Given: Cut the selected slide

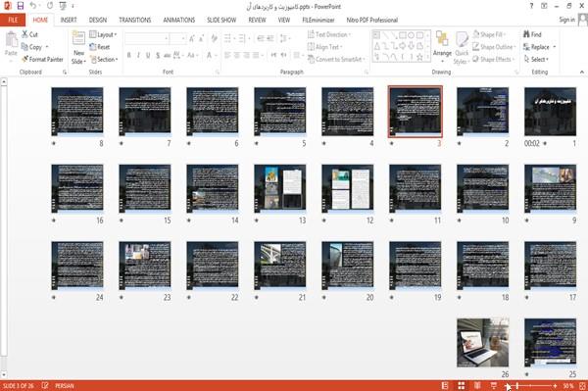Looking at the screenshot, I should 29,34.
